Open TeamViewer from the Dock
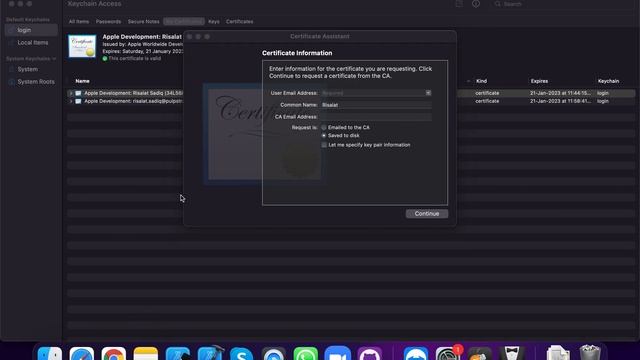This screenshot has height=360, width=640. 416,353
